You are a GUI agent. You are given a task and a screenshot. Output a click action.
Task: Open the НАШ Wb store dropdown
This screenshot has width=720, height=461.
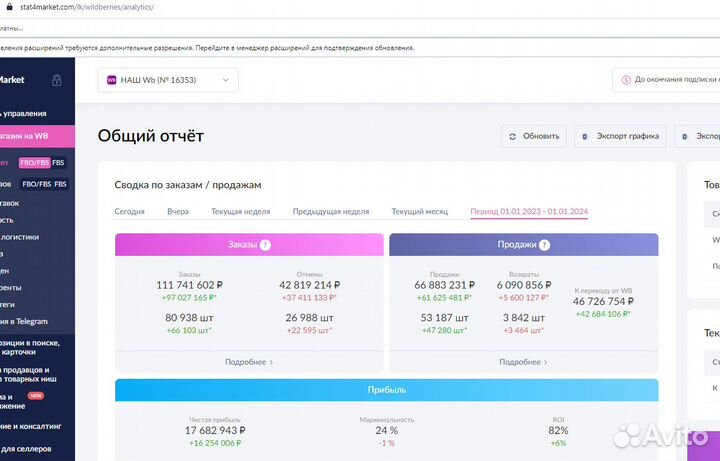coord(169,80)
